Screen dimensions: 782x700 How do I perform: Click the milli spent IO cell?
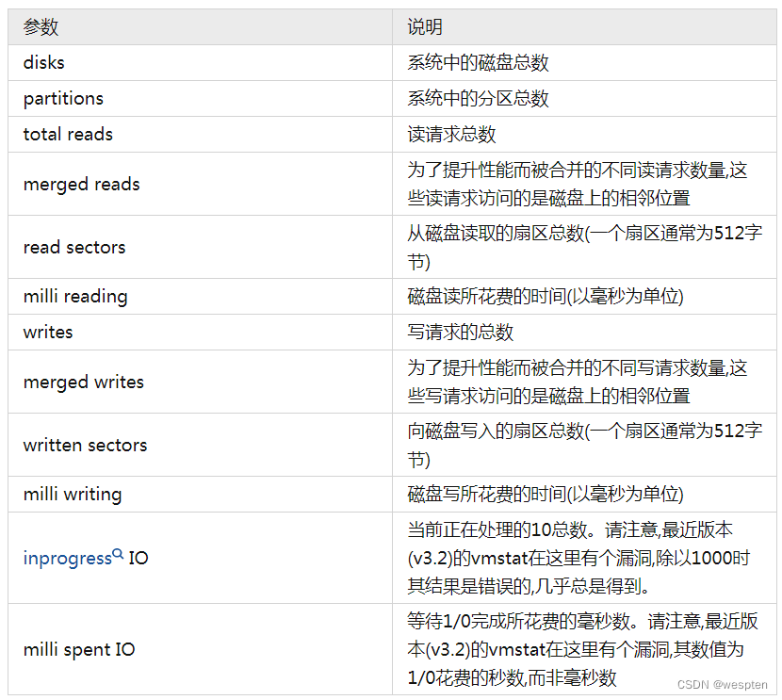coord(200,650)
